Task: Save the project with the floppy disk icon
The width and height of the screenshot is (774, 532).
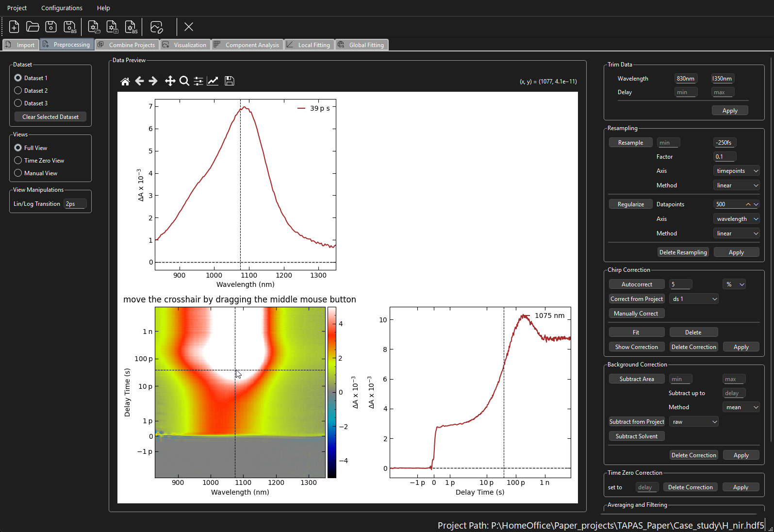Action: point(51,27)
